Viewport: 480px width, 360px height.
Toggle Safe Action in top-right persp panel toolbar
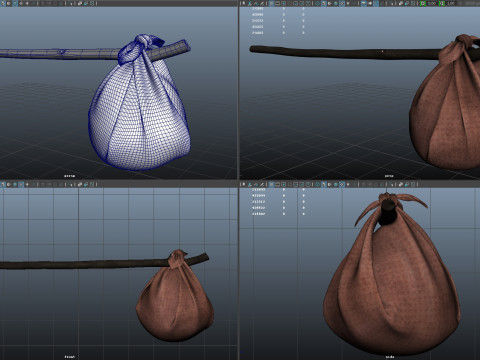(302, 3)
